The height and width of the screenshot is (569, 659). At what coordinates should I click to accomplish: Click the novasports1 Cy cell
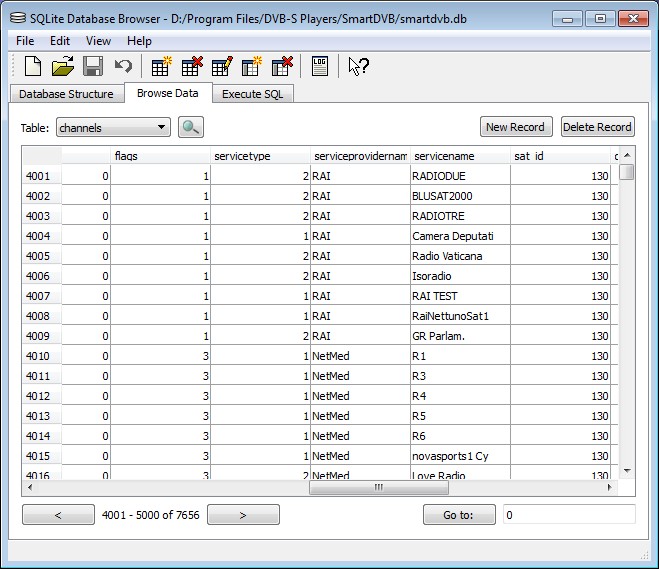461,456
